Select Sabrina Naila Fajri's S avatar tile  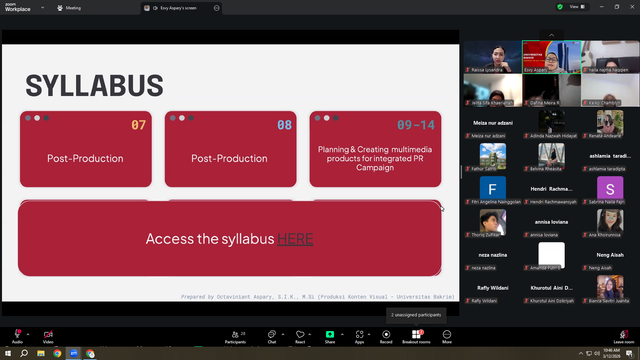click(610, 190)
